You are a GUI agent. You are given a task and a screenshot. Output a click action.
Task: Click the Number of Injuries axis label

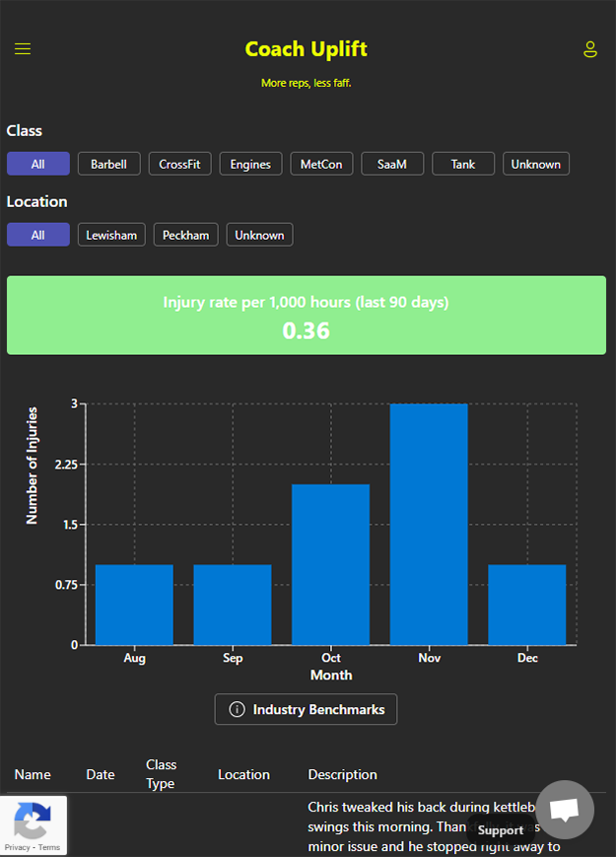click(x=33, y=465)
